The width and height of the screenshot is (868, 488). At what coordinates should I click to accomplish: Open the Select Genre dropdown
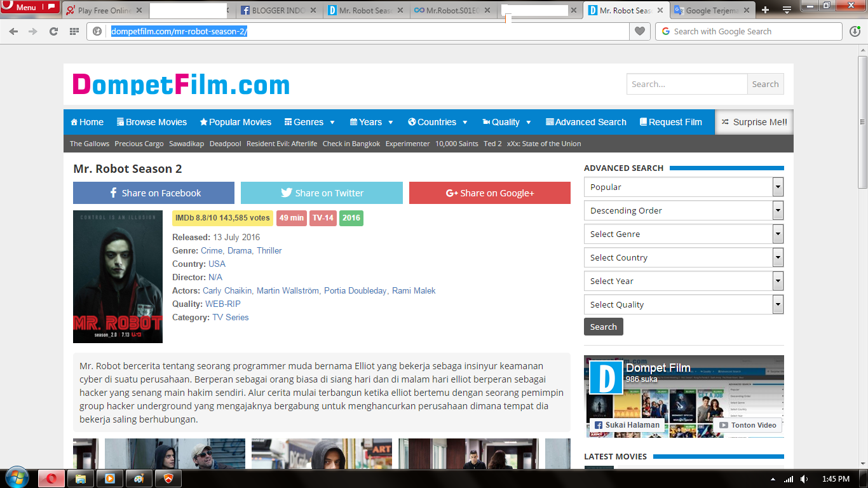[684, 234]
